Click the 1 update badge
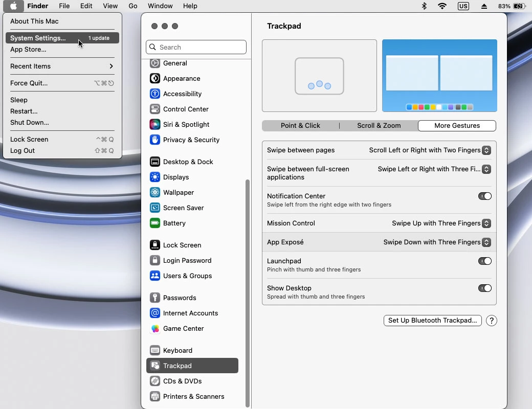 [x=99, y=38]
